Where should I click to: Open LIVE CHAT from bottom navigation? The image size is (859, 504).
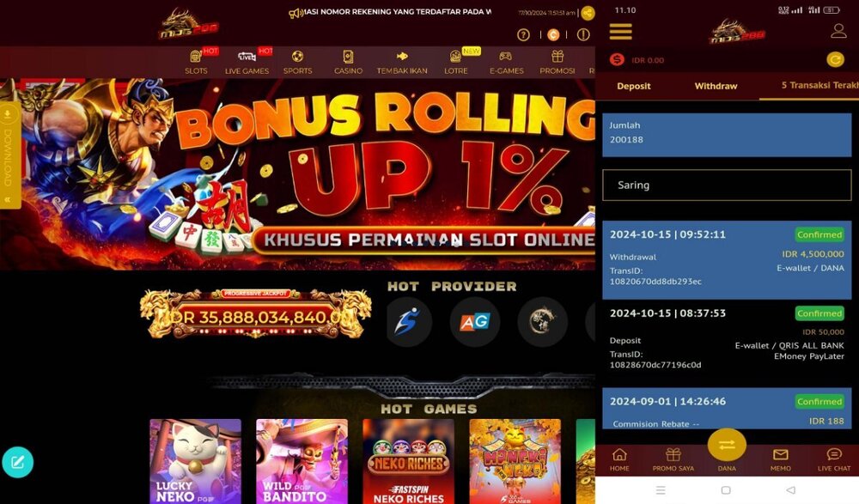(x=834, y=459)
